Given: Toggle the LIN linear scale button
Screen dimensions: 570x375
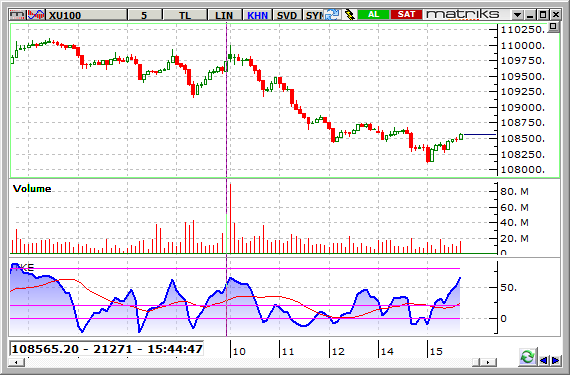Looking at the screenshot, I should [224, 15].
